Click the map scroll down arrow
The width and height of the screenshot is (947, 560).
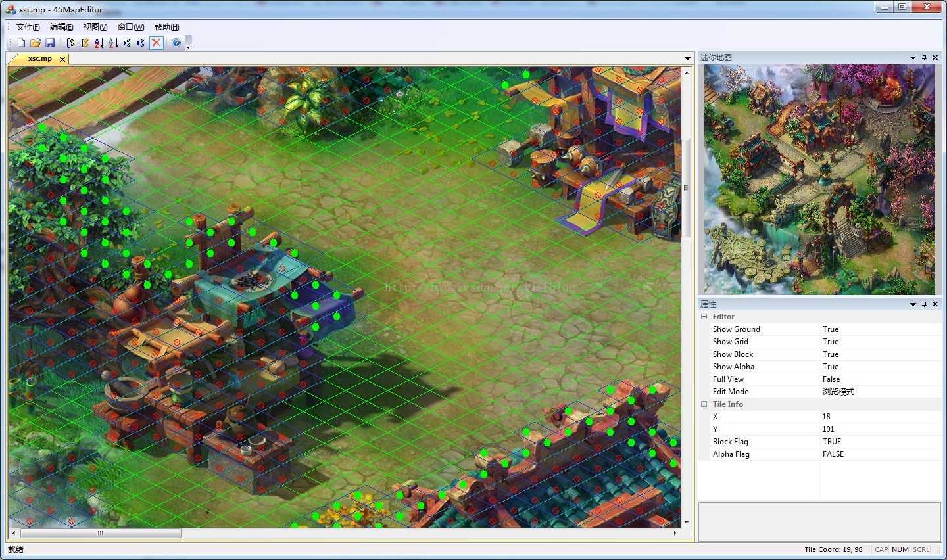[x=686, y=523]
